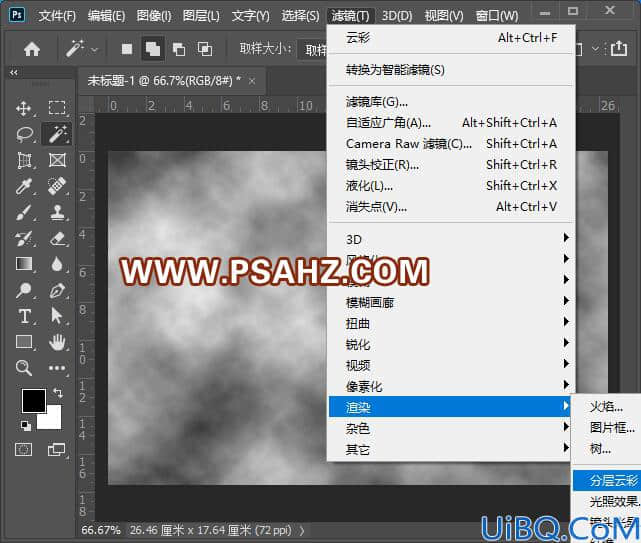Select the Gradient tool
641x543 pixels.
24,264
